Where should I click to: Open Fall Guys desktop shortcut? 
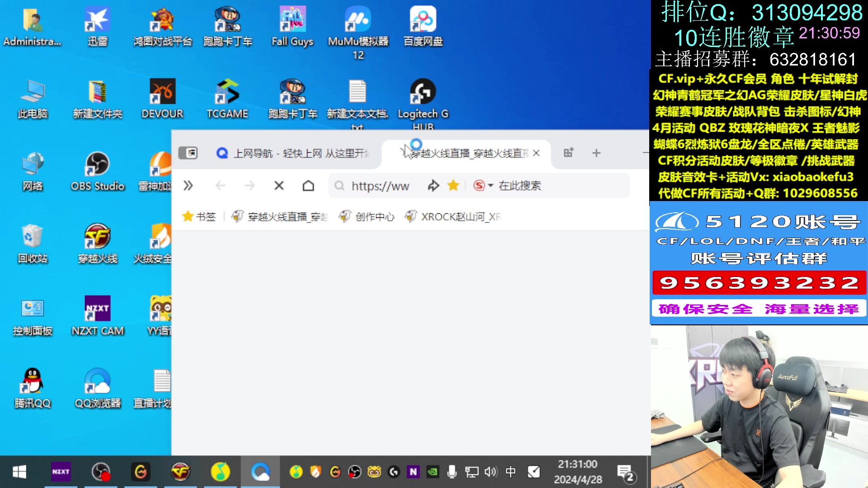pos(292,27)
